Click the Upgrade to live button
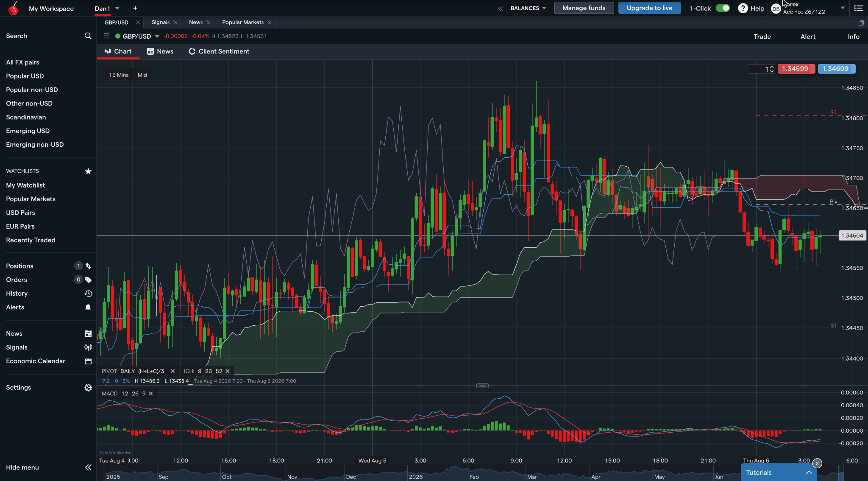868x481 pixels. (649, 8)
